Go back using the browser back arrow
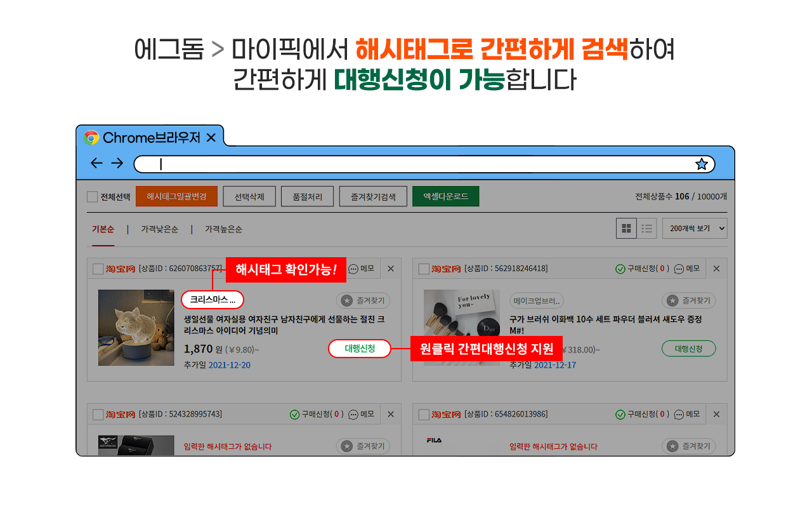Image resolution: width=812 pixels, height=508 pixels. pos(96,163)
